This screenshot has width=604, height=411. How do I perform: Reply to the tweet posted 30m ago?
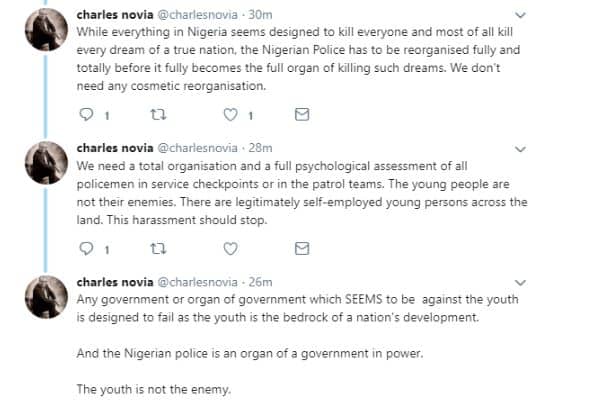coord(85,114)
